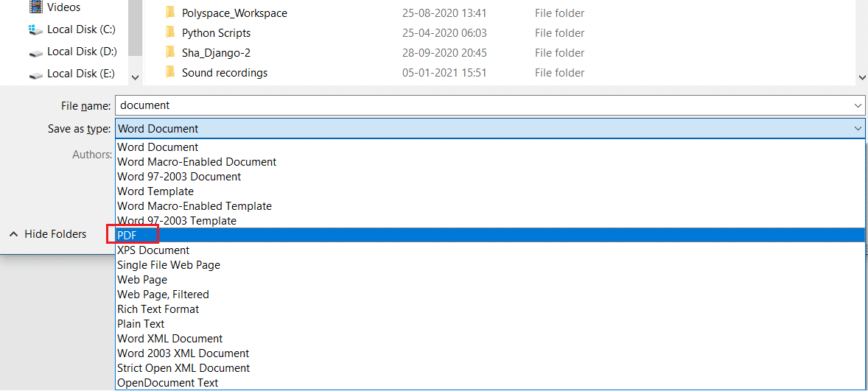The width and height of the screenshot is (868, 391).
Task: Click the File name field containing document
Action: tap(490, 105)
